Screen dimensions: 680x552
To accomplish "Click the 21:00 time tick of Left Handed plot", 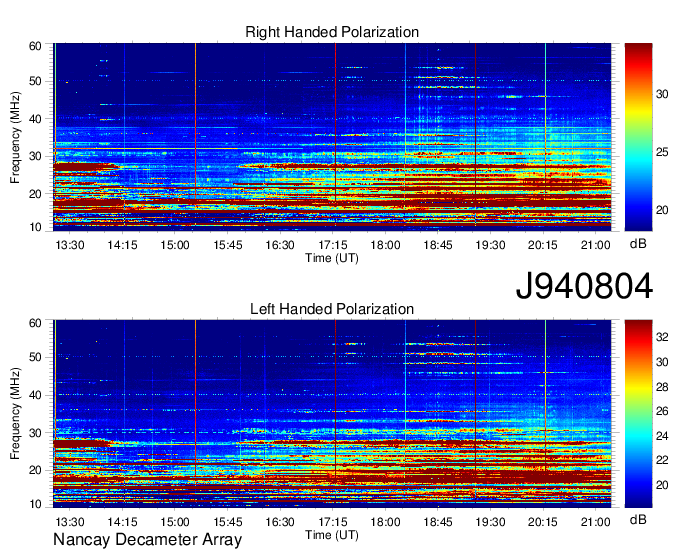I will [x=595, y=522].
